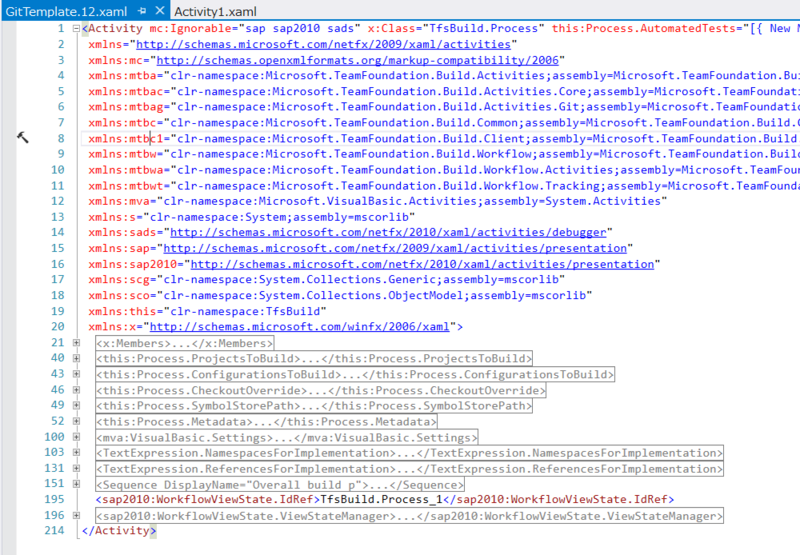Expand the x:Members region on line 21

76,343
